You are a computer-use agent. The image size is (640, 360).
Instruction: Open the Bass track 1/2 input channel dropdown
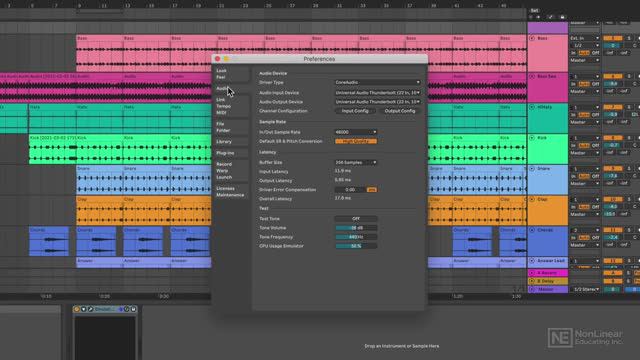tap(585, 45)
